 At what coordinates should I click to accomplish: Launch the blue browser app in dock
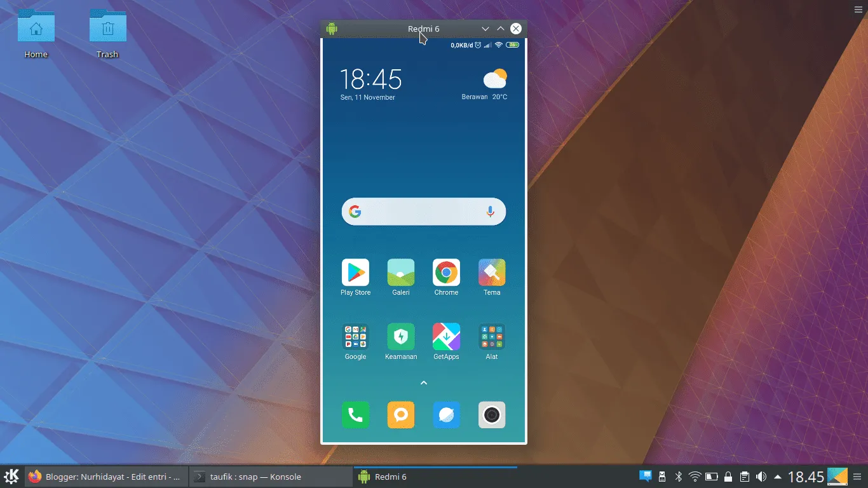[447, 415]
